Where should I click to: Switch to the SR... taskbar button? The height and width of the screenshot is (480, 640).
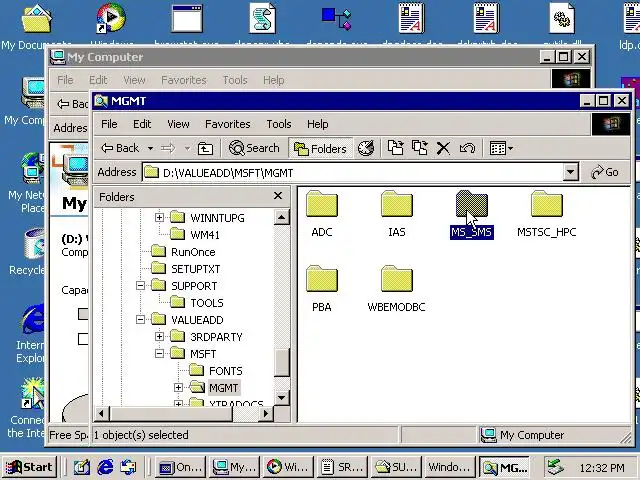coord(342,467)
